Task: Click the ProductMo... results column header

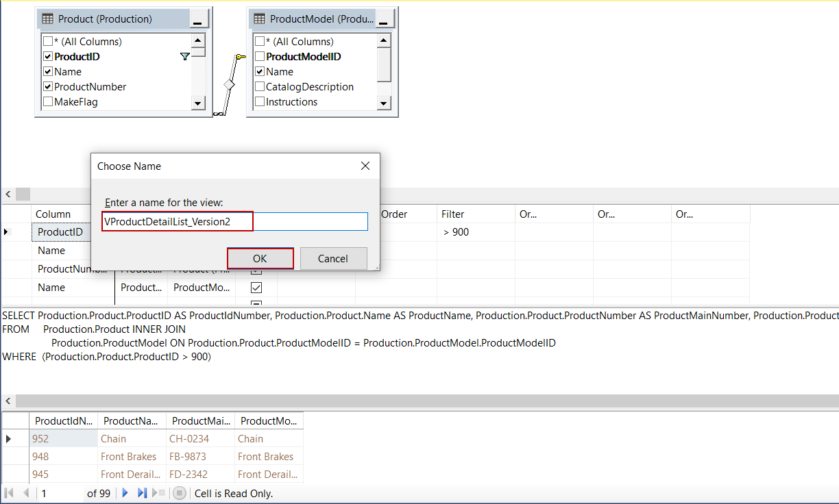Action: tap(269, 421)
